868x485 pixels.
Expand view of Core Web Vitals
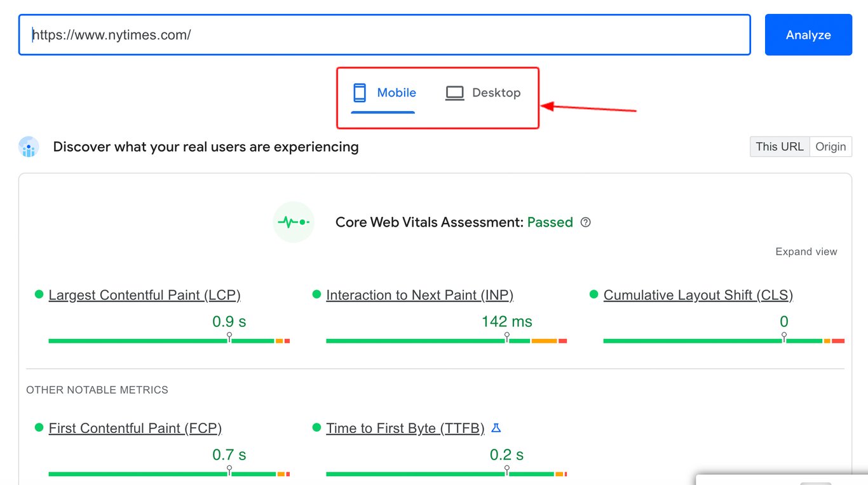[x=806, y=252]
